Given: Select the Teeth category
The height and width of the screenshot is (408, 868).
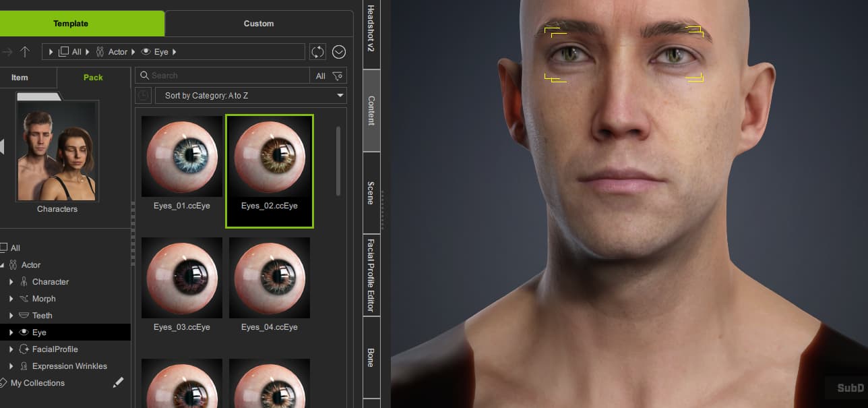Looking at the screenshot, I should 42,316.
